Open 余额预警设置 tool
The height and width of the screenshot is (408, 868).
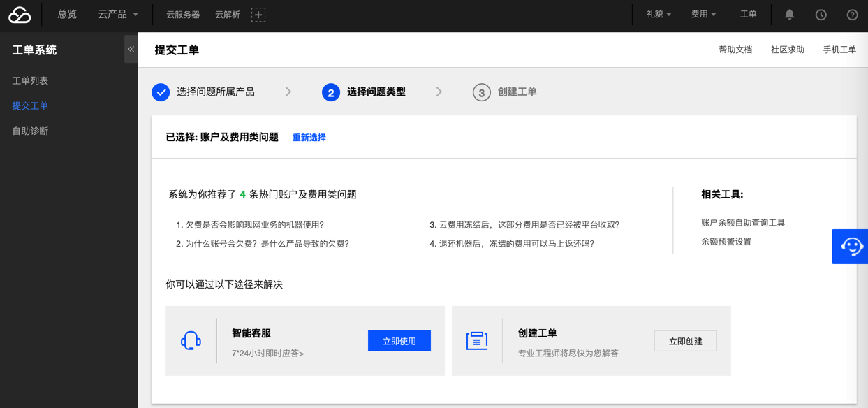click(x=726, y=241)
